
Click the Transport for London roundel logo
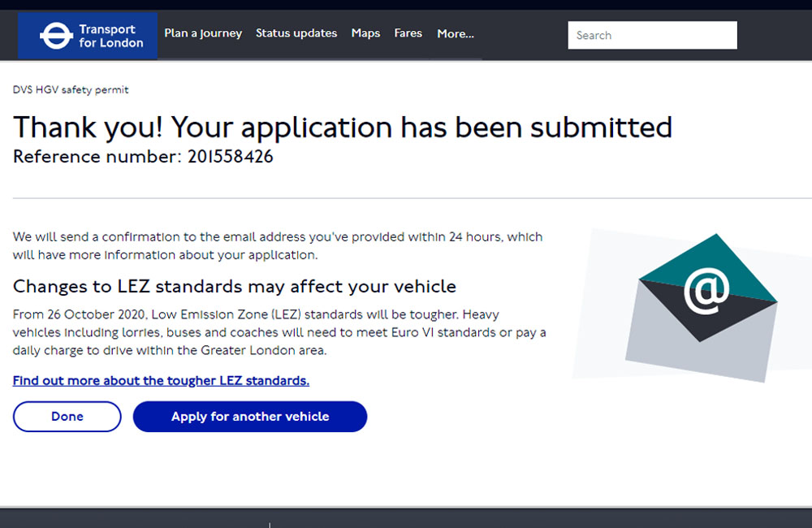(x=55, y=34)
